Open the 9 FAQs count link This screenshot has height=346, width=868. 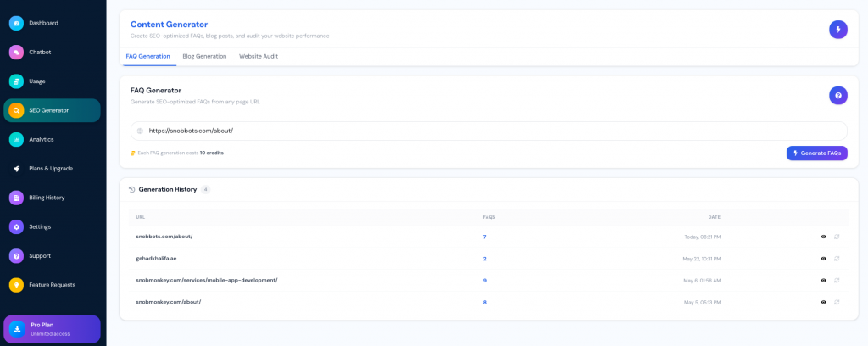484,281
